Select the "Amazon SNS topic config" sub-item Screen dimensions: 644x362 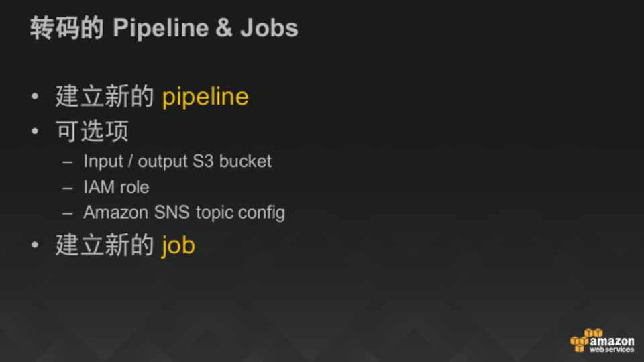(184, 213)
